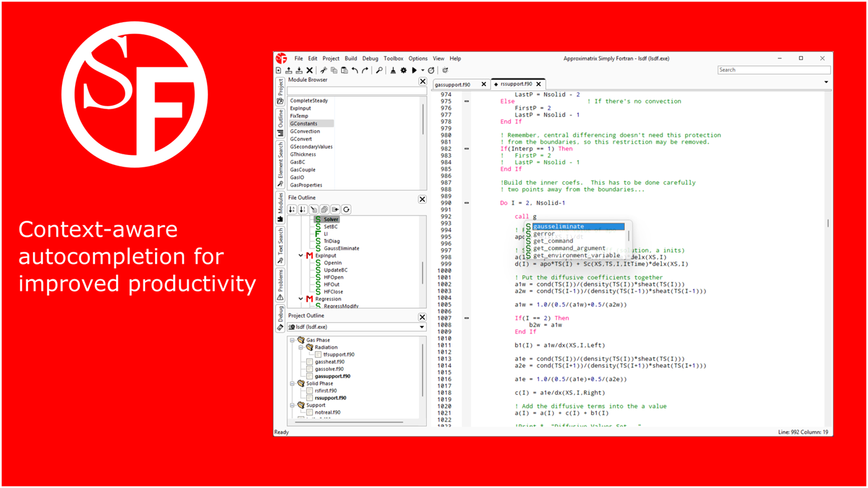Collapse the Do loop fold at line 990

tap(467, 203)
